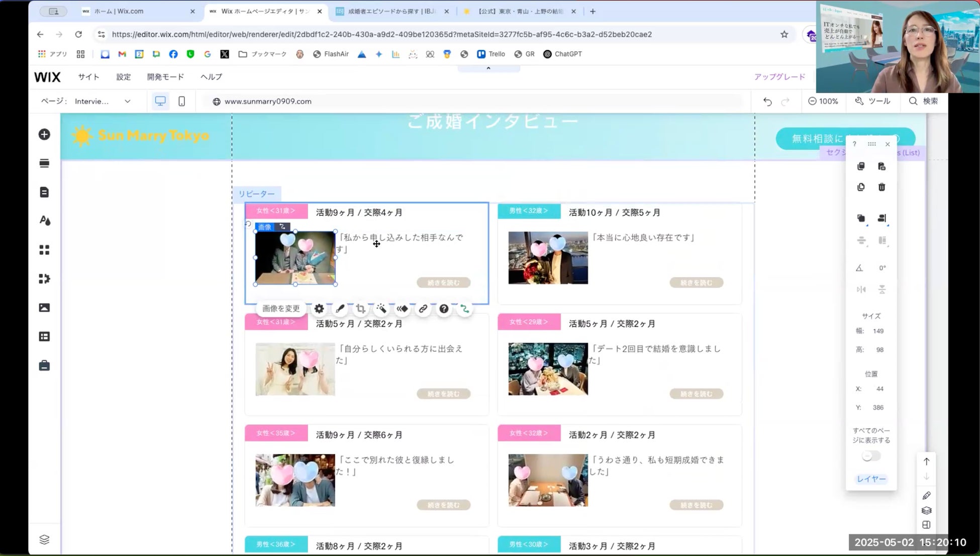The height and width of the screenshot is (556, 980).
Task: Switch to mobile view editor
Action: point(181,101)
